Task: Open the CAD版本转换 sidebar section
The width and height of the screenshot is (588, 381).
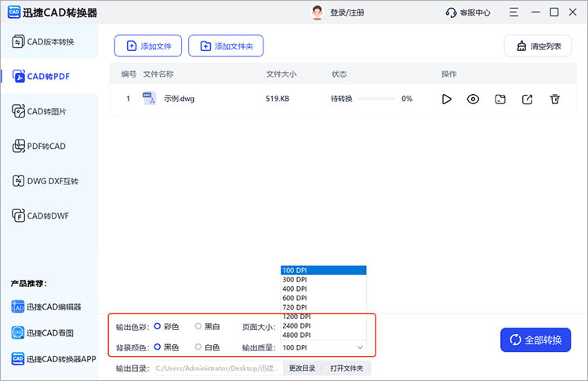Action: 49,42
